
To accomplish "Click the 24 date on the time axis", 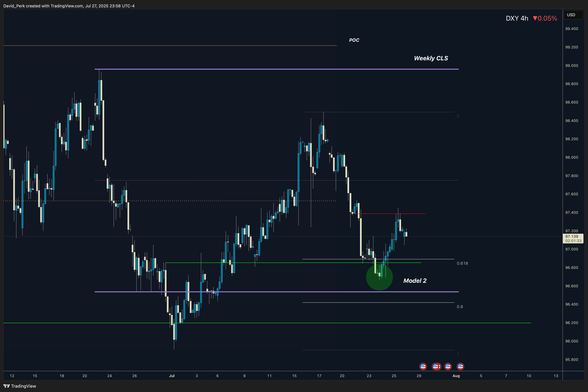I will [x=110, y=376].
